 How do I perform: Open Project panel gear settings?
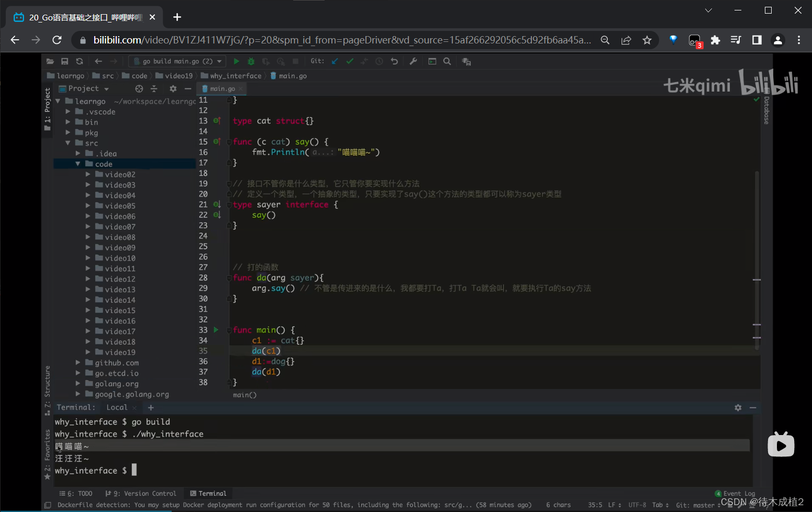coord(173,88)
